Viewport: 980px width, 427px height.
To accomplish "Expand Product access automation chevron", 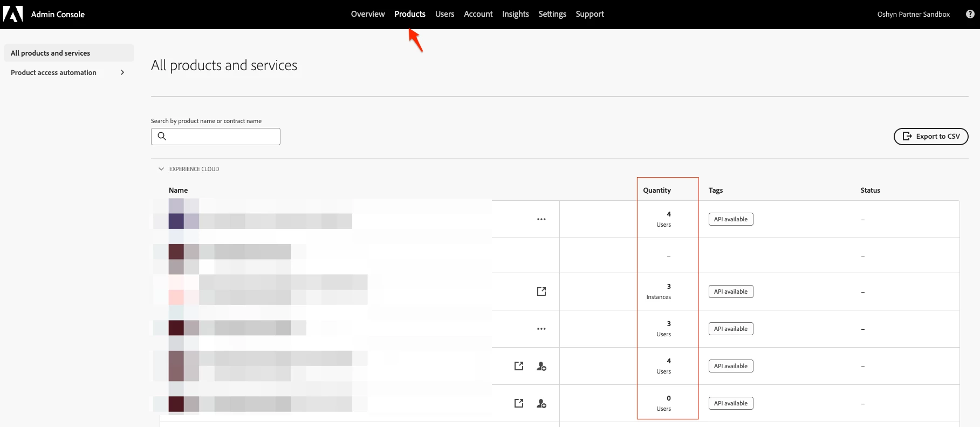I will click(122, 72).
